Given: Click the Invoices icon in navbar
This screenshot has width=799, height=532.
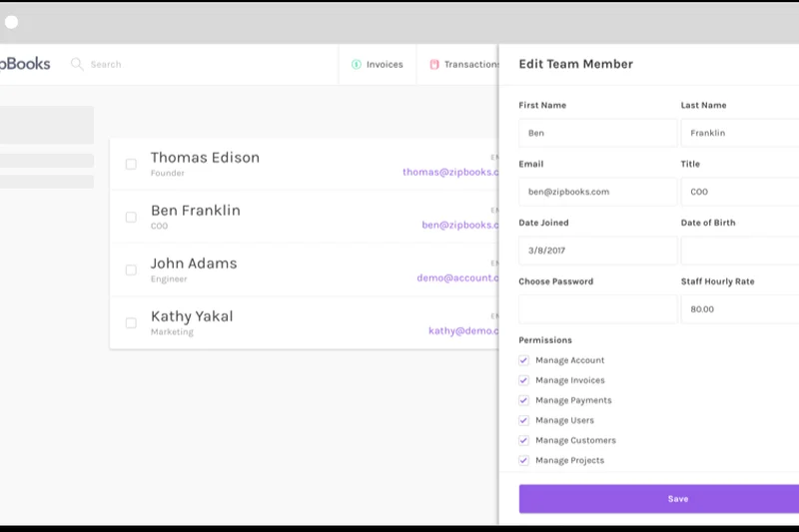Looking at the screenshot, I should pyautogui.click(x=357, y=65).
